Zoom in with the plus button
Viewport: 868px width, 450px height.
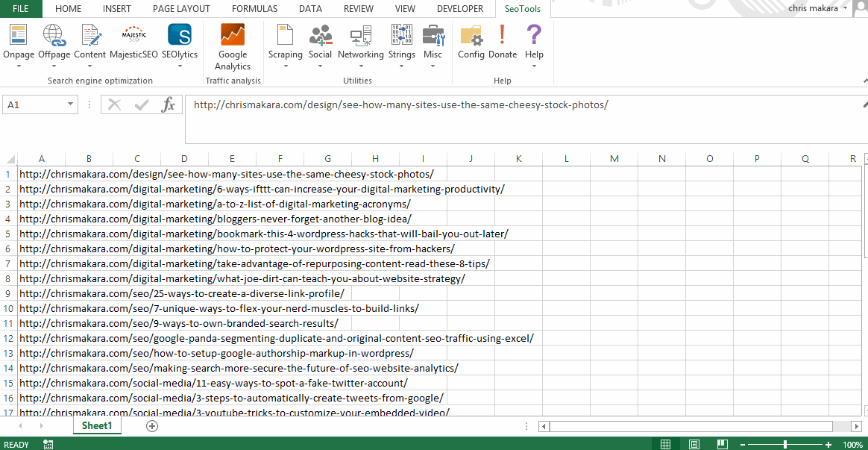click(828, 444)
